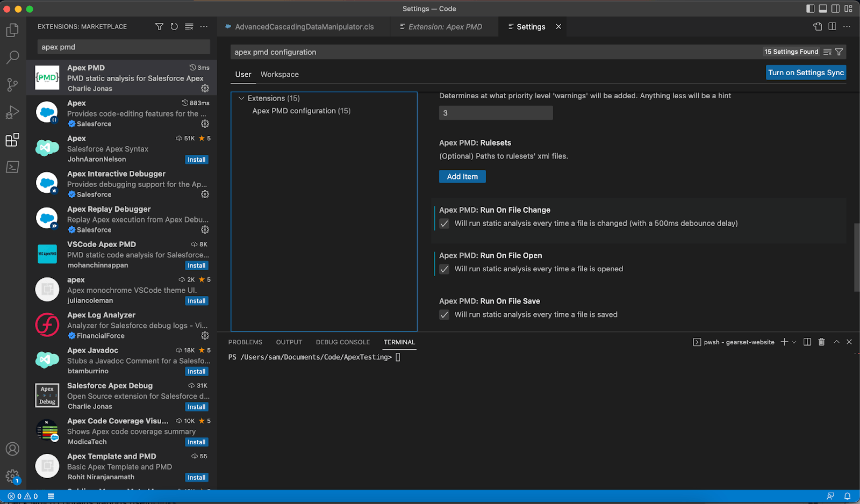Open the Run and Debug view

pos(12,112)
